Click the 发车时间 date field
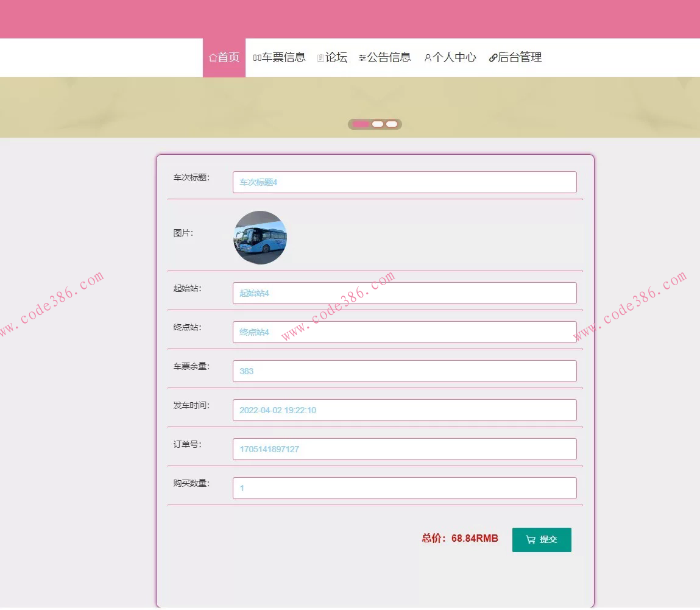The height and width of the screenshot is (610, 700). [x=404, y=410]
